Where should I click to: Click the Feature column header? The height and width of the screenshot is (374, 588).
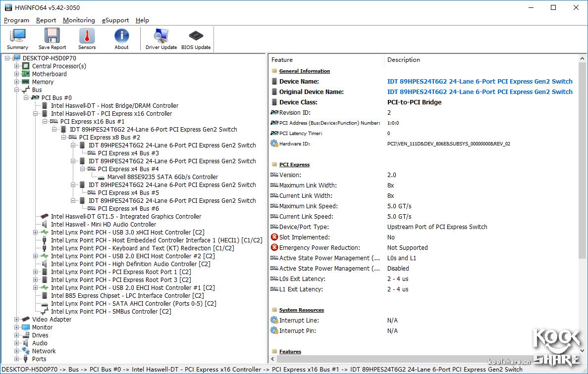tap(282, 60)
